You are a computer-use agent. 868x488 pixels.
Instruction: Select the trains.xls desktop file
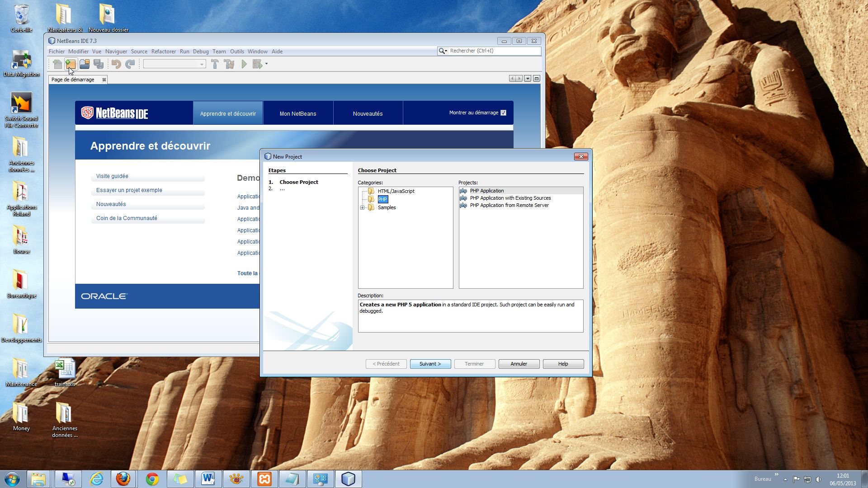pyautogui.click(x=65, y=373)
